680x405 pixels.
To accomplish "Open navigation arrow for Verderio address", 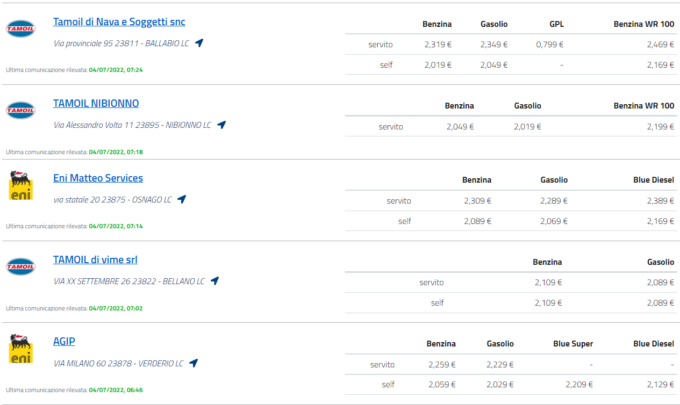I will (193, 362).
